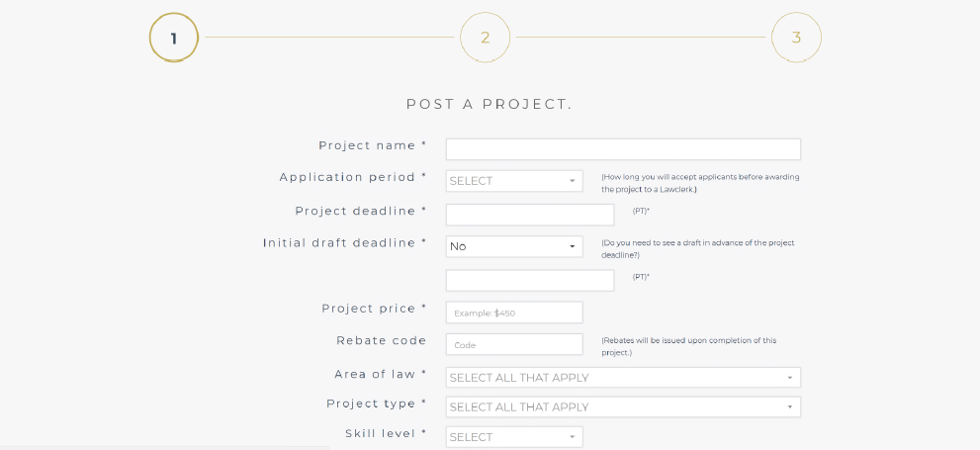Screen dimensions: 980x450
Task: Click the Project type dropdown arrow
Action: 789,406
